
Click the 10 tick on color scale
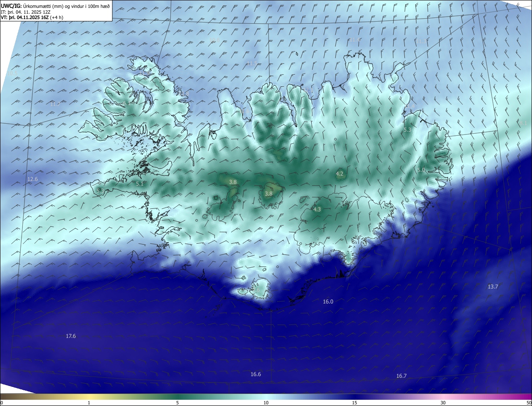pos(266,403)
